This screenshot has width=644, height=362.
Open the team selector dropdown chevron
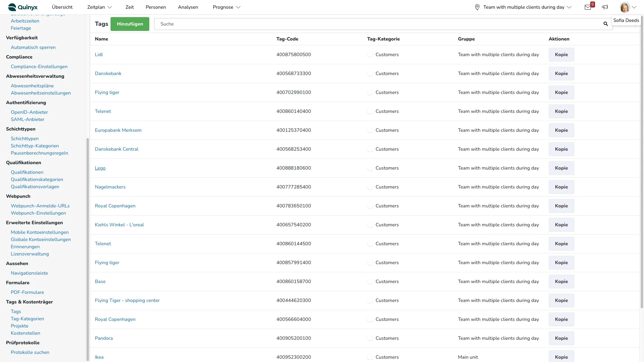[x=569, y=7]
